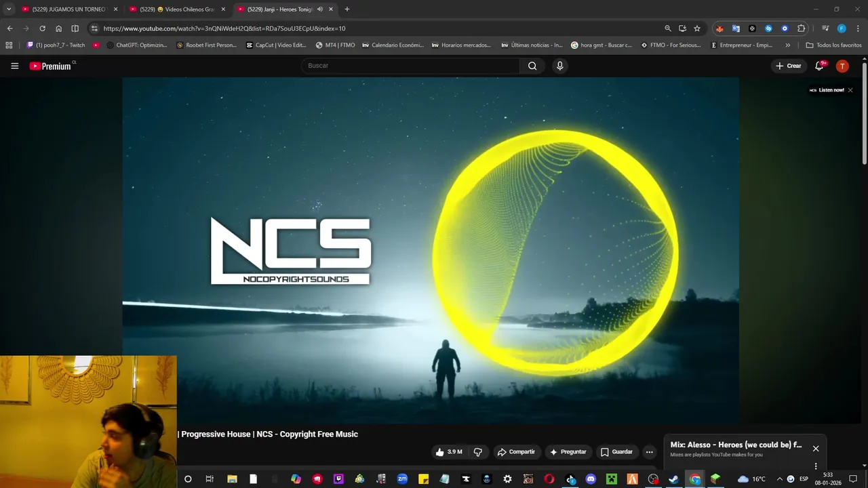Close the Mix playlist panel

click(816, 449)
